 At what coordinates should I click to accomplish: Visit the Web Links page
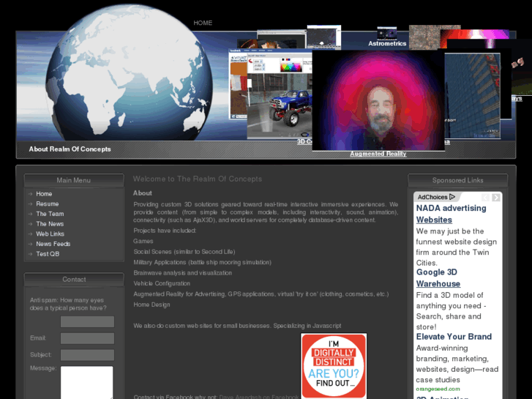click(50, 234)
